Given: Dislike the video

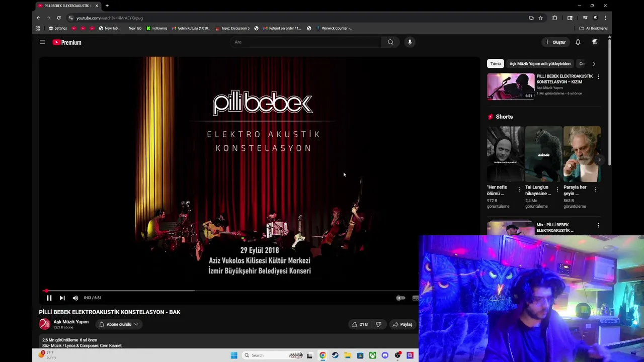Looking at the screenshot, I should (x=379, y=324).
